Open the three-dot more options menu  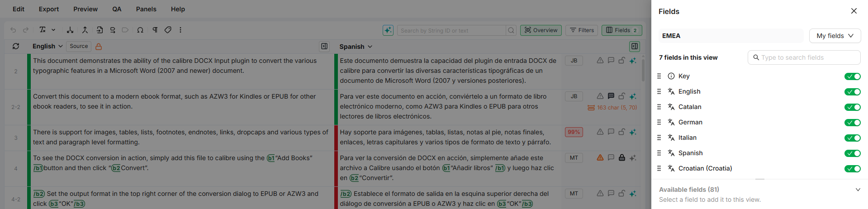coord(180,30)
